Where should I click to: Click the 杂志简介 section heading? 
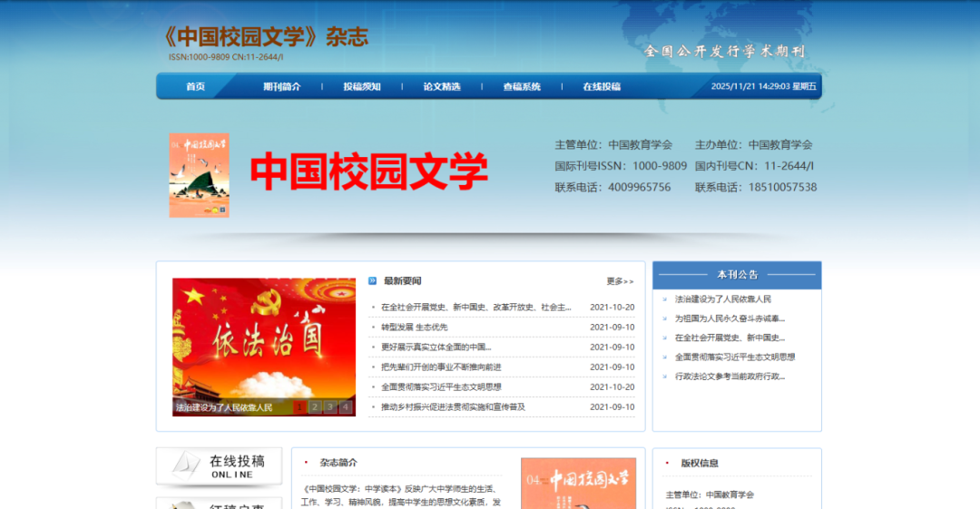(x=338, y=463)
